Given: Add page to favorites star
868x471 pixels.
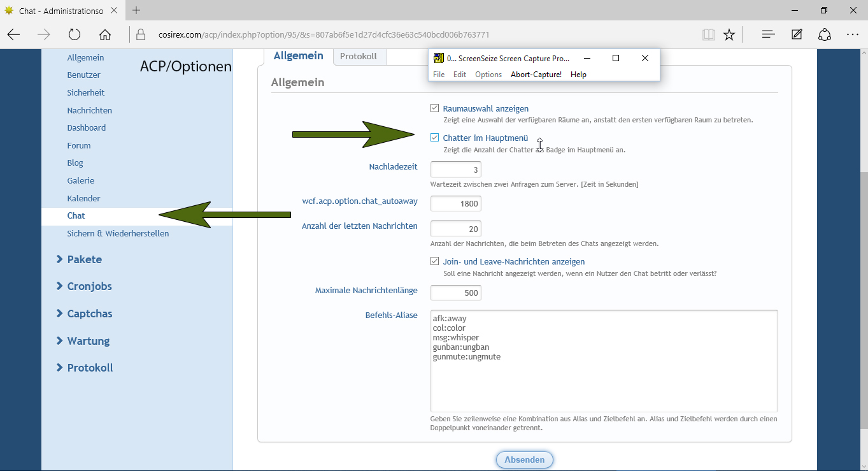Looking at the screenshot, I should (x=729, y=35).
